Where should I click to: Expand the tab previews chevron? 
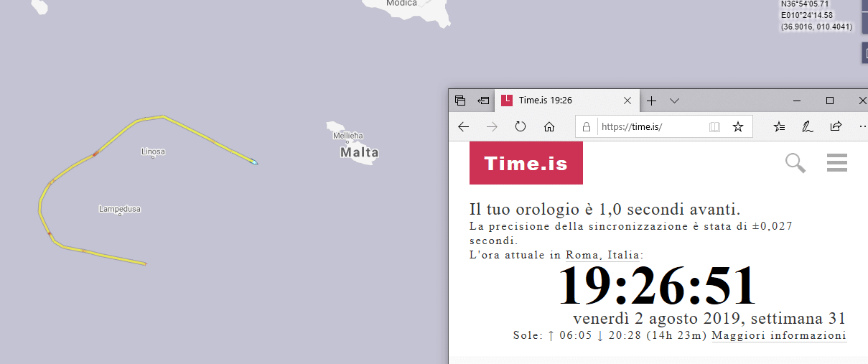point(674,101)
